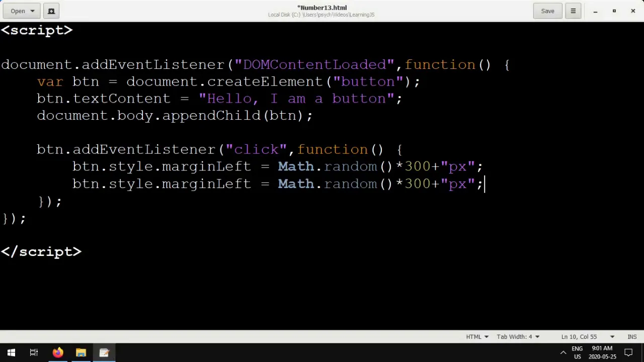Show hidden system tray icons
This screenshot has height=362, width=644.
coord(563,352)
